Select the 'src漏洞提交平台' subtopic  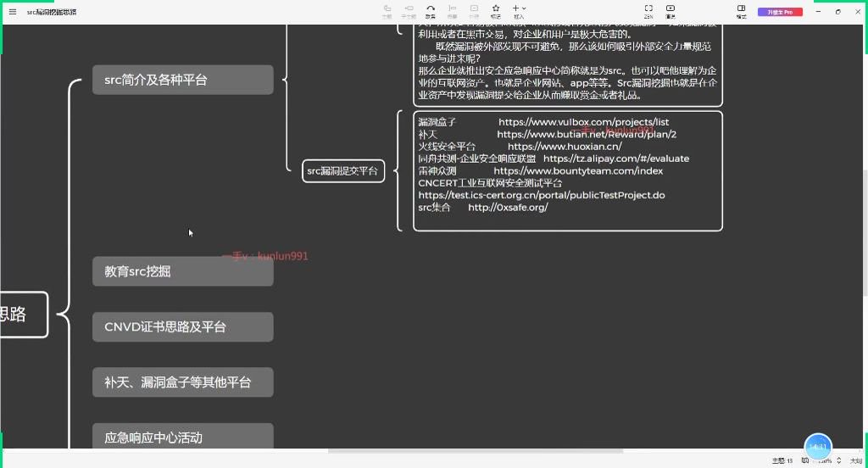(343, 171)
